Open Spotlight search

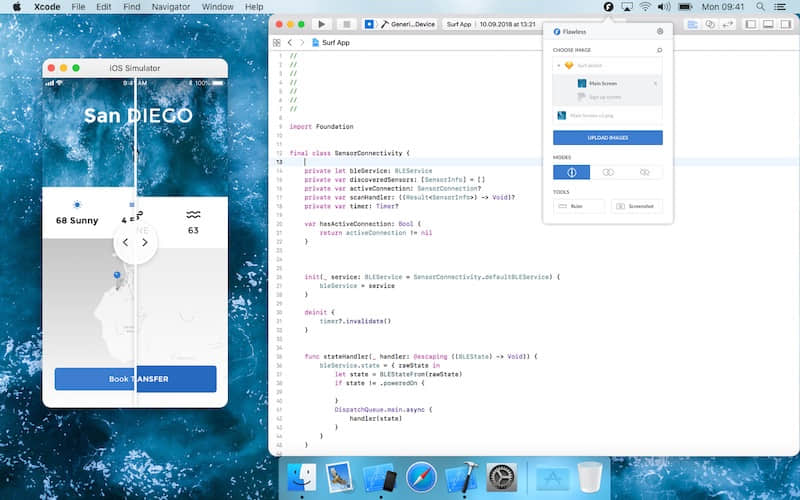click(760, 7)
